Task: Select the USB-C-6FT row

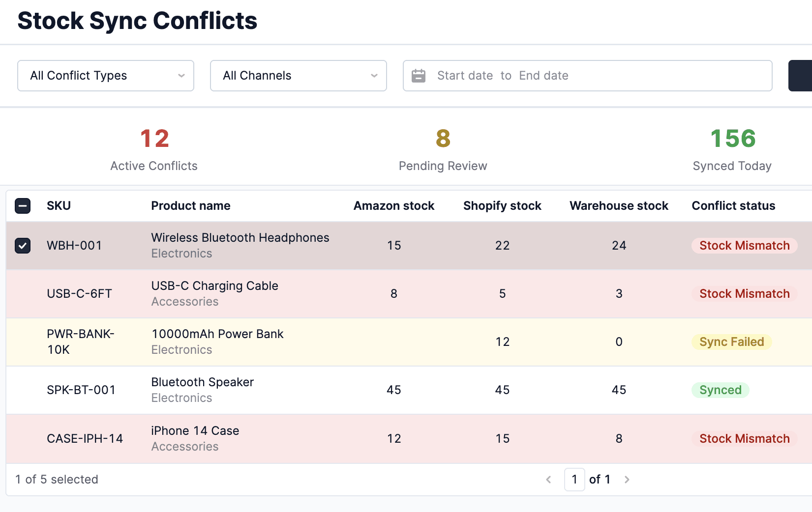Action: click(22, 293)
